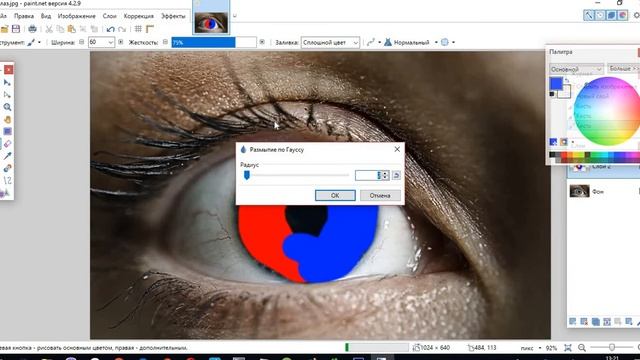Open the Слои menu
This screenshot has height=360, width=640.
point(109,16)
